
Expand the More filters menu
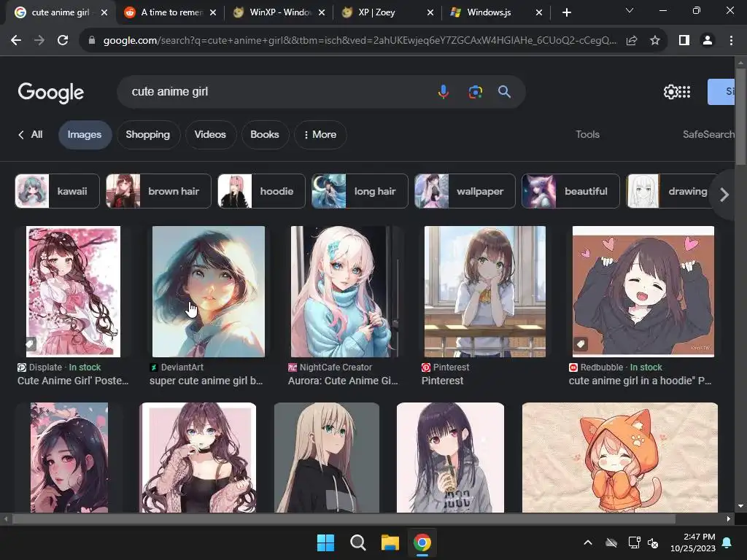click(320, 135)
